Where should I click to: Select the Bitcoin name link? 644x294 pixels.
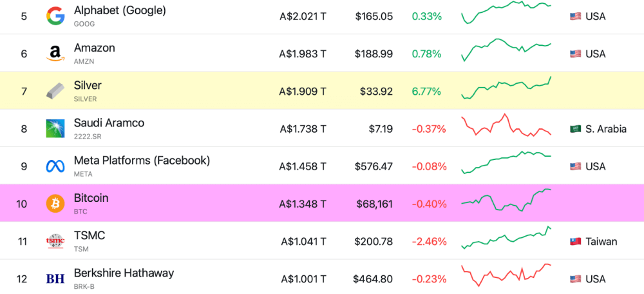coord(91,198)
